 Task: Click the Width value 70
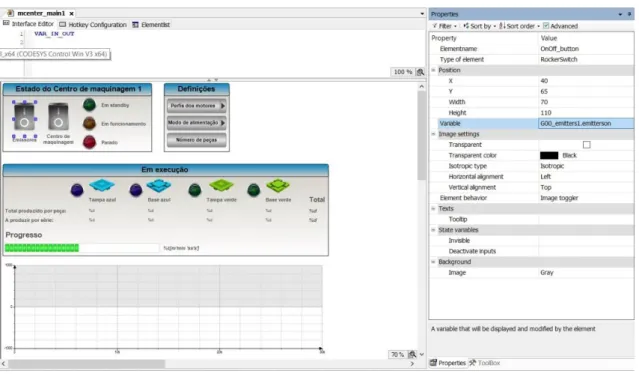tap(586, 102)
